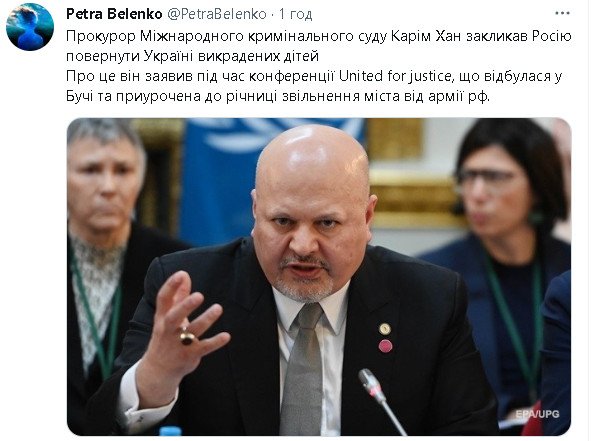Screen dimensions: 593x441
Task: Open the tweet via the '1 год' timestamp
Action: 295,14
